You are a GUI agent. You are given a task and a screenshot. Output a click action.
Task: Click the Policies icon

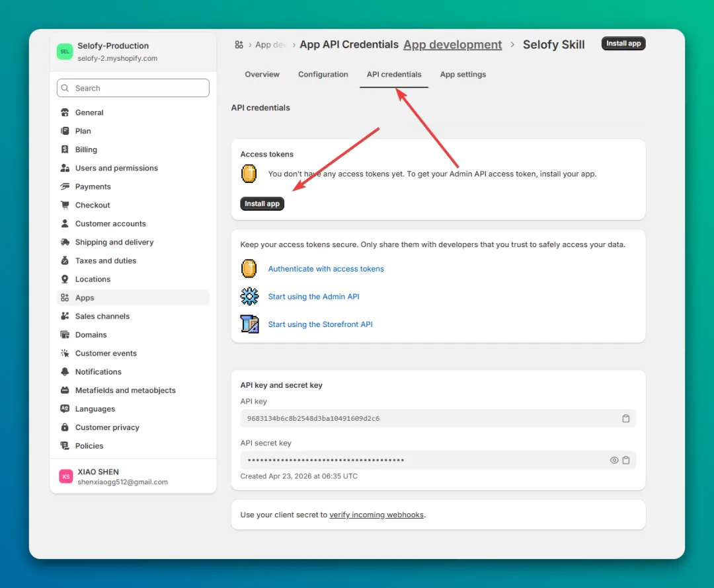[65, 445]
